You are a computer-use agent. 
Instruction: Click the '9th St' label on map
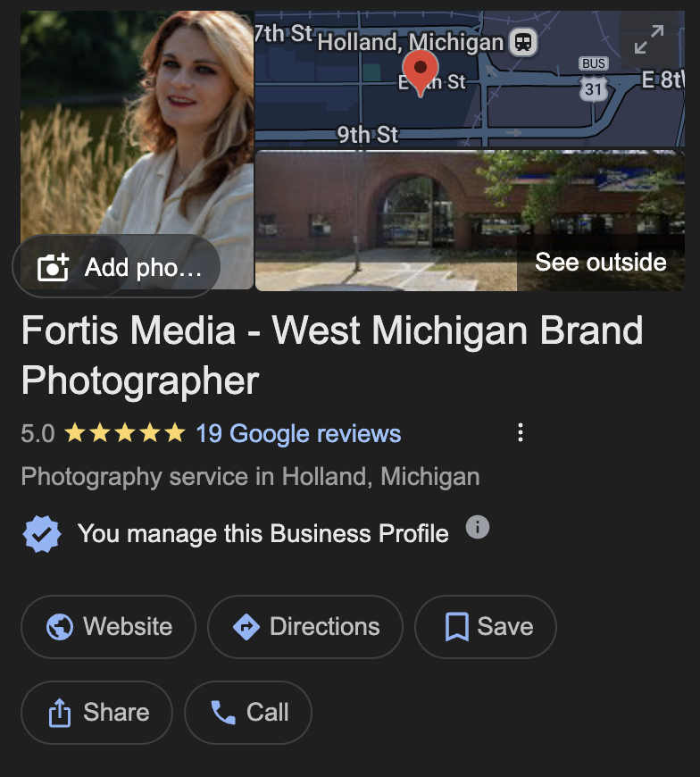click(x=368, y=134)
